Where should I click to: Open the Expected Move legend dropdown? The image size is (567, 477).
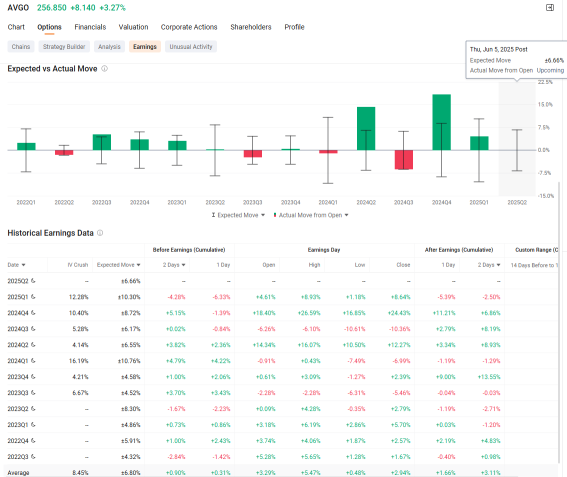tap(238, 215)
